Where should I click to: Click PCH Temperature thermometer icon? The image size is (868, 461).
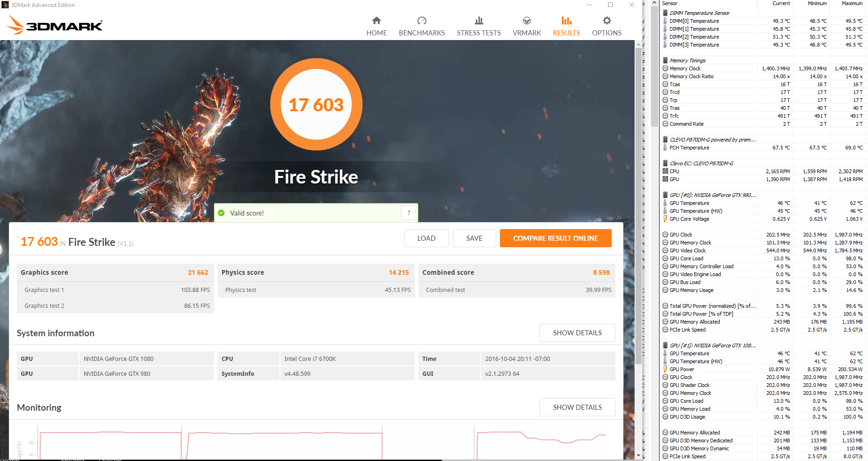click(x=665, y=148)
